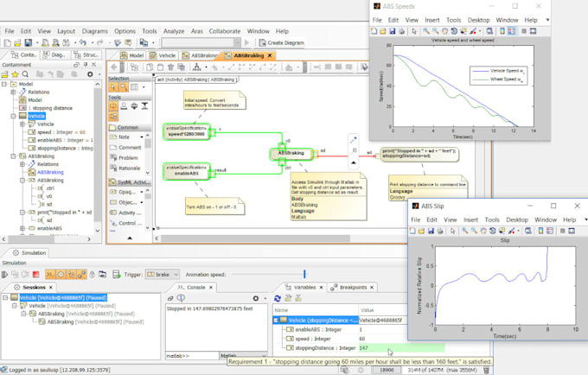Viewport: 588px width, 375px height.
Task: Click the diagram horizontal scrollbar
Action: (x=255, y=238)
